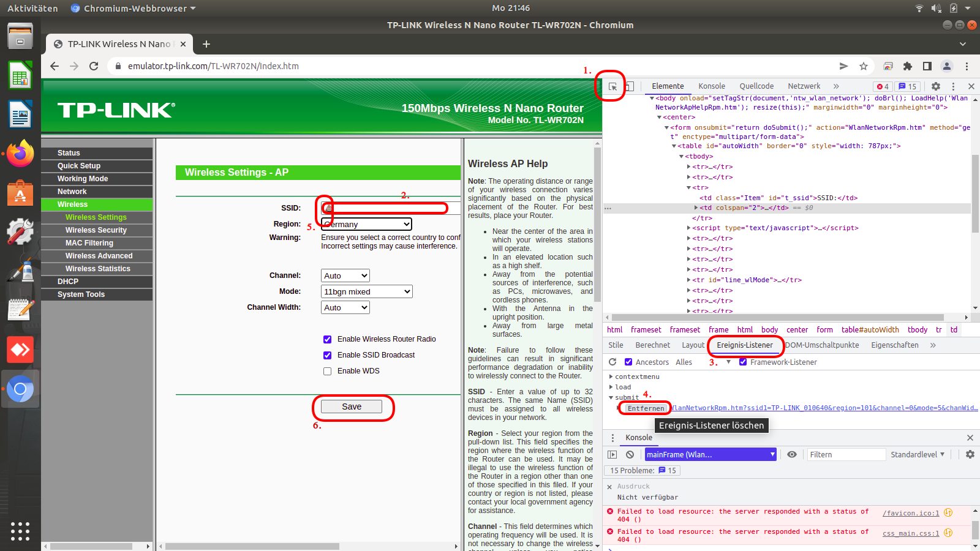The width and height of the screenshot is (980, 551).
Task: Open the DOM-Umschaltpunkte tab
Action: point(822,345)
